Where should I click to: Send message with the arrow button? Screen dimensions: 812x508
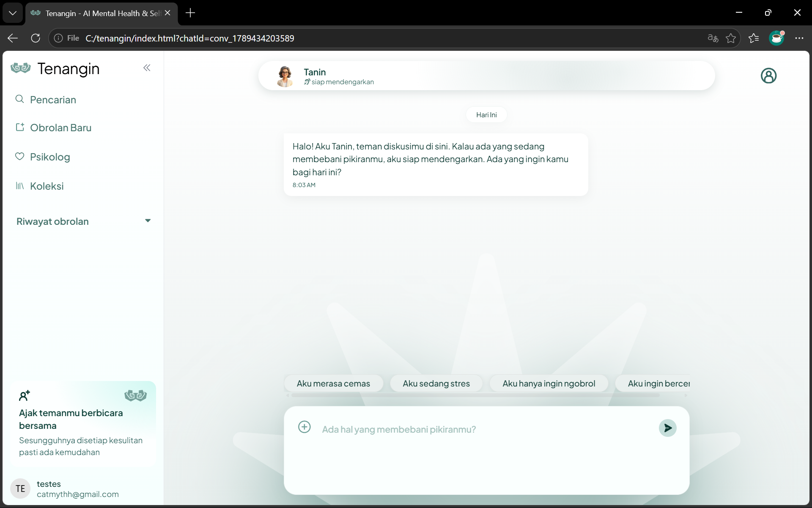(x=667, y=428)
